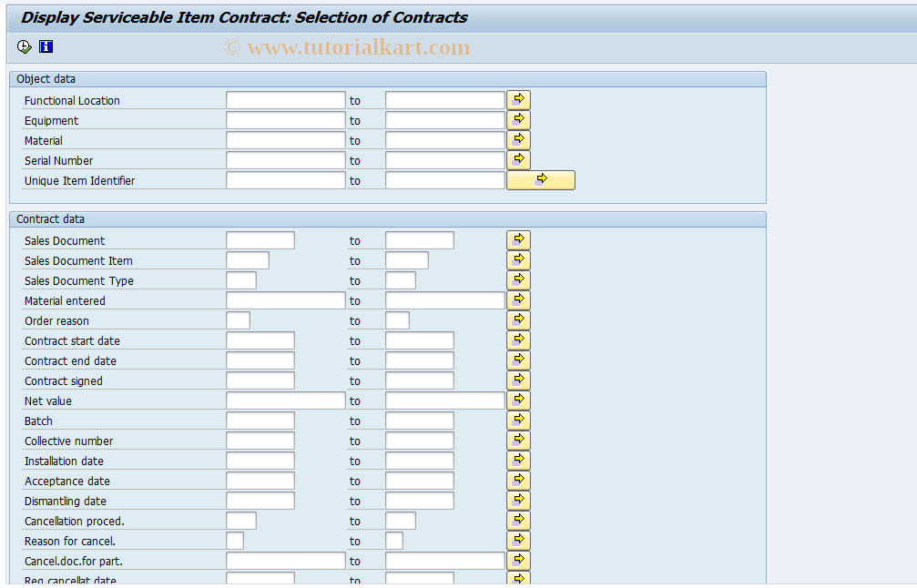
Task: Open multiple selection for Serial Number
Action: point(517,159)
